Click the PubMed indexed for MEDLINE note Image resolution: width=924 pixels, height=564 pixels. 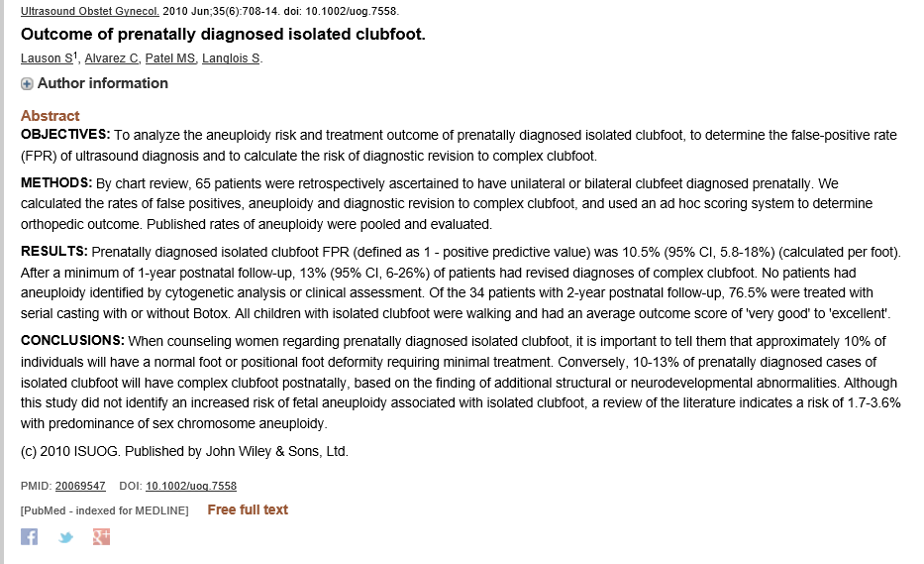tap(104, 510)
